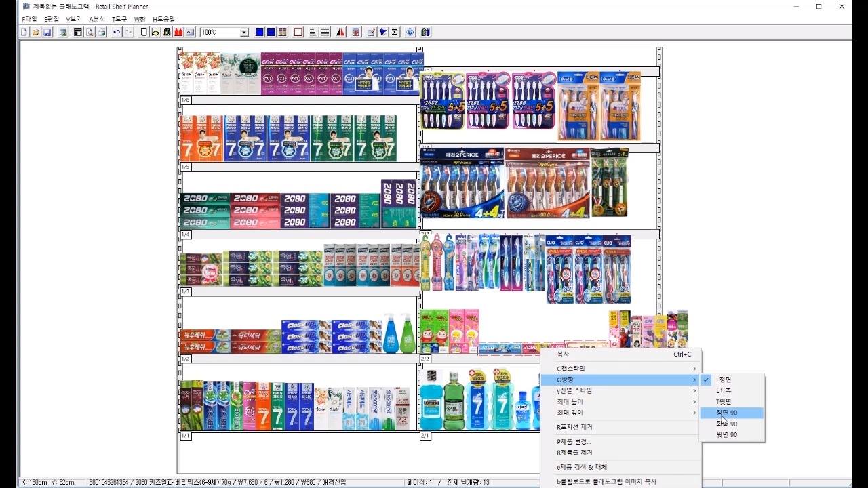Image resolution: width=868 pixels, height=488 pixels.
Task: Click the red triangle mirror icon
Action: pyautogui.click(x=340, y=32)
